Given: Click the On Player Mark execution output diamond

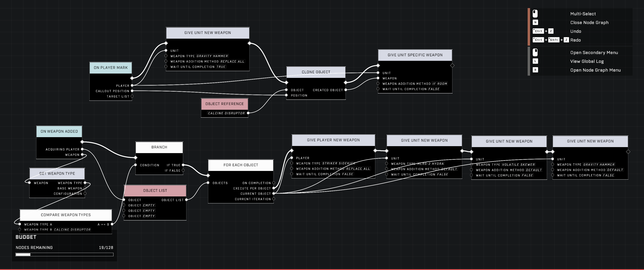Looking at the screenshot, I should (x=132, y=78).
